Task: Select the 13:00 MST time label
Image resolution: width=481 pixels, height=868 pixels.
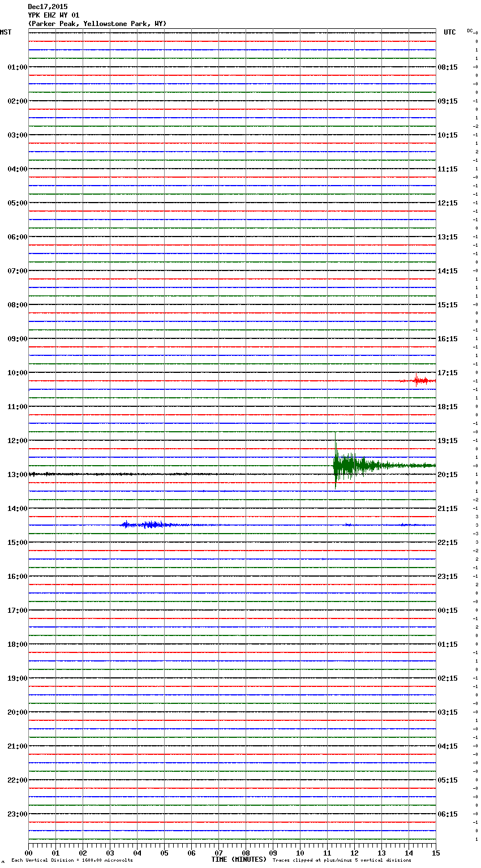Action: tap(18, 475)
